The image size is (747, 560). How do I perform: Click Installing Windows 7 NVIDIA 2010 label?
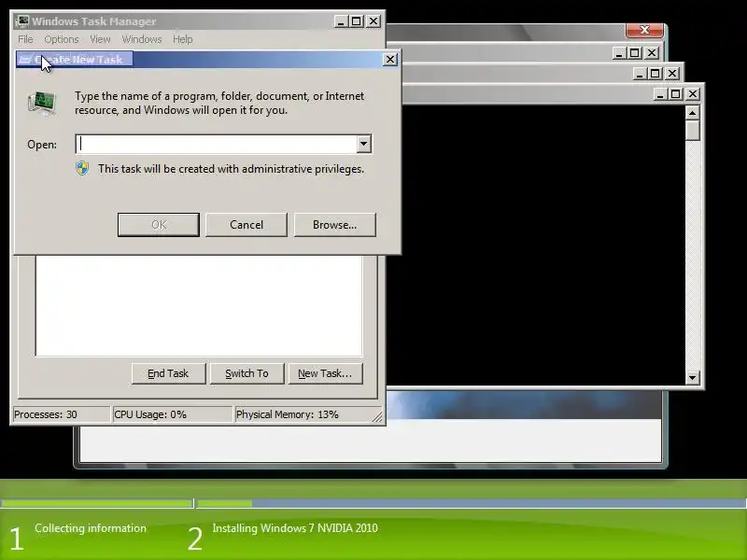295,528
